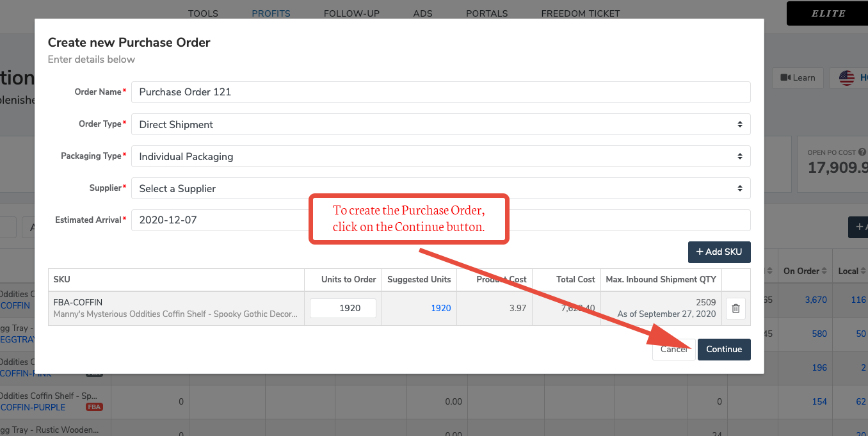Click the US flag marketplace icon

[x=846, y=78]
